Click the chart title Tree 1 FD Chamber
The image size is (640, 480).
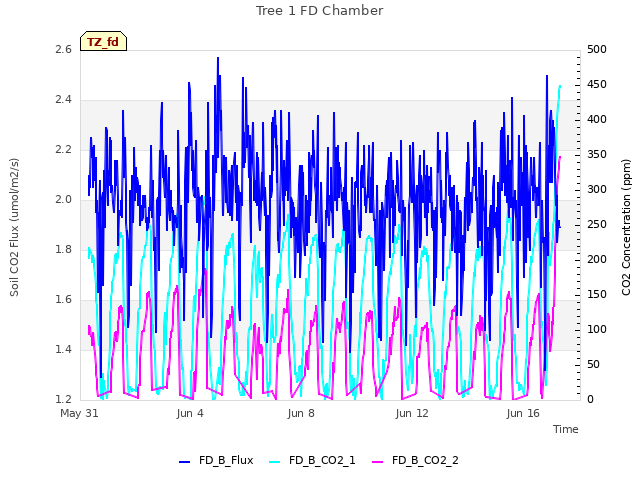point(320,11)
